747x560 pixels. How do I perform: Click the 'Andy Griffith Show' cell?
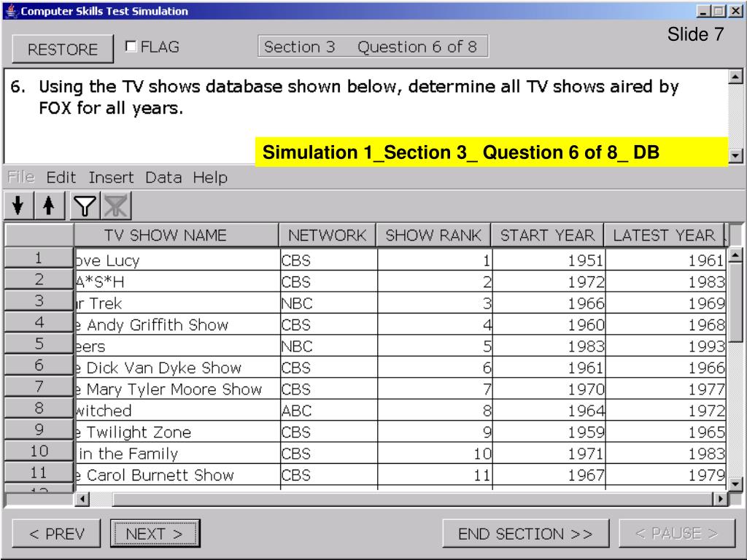[x=177, y=324]
